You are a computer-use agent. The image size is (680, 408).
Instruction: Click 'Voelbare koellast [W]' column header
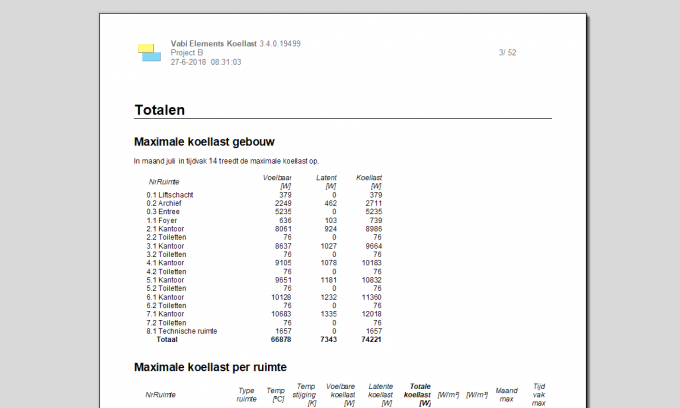click(341, 395)
